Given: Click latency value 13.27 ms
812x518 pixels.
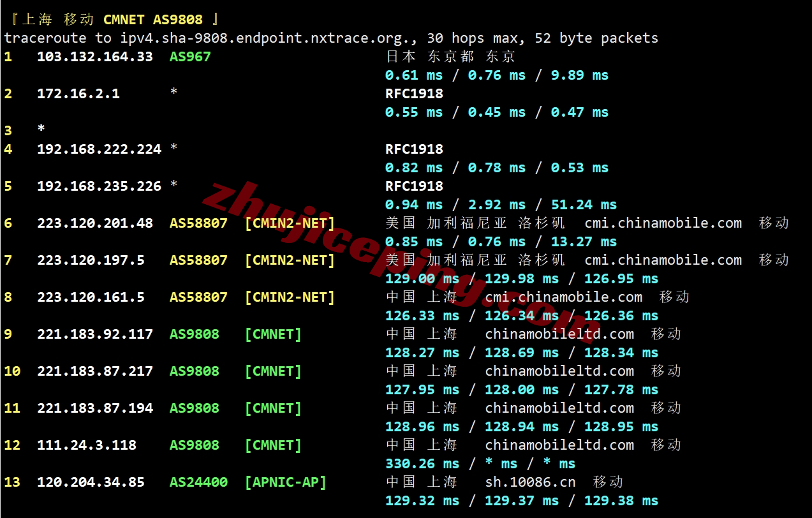Looking at the screenshot, I should tap(584, 242).
